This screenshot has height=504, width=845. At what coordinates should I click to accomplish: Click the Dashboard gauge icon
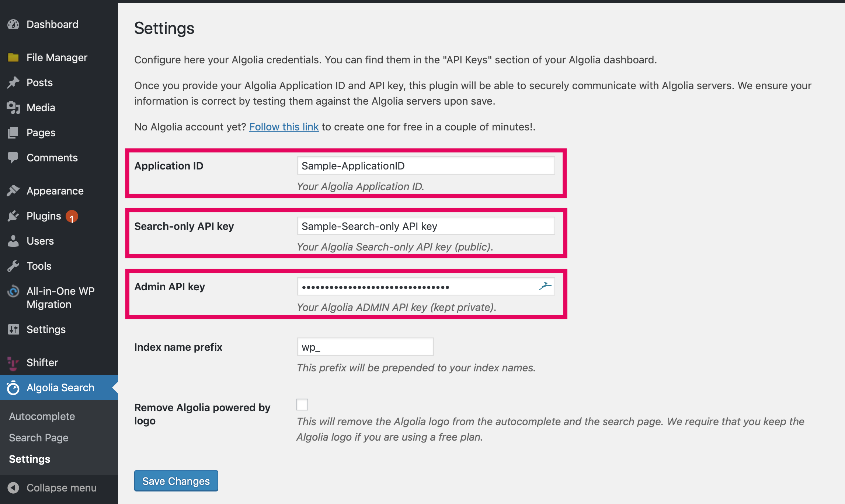13,24
